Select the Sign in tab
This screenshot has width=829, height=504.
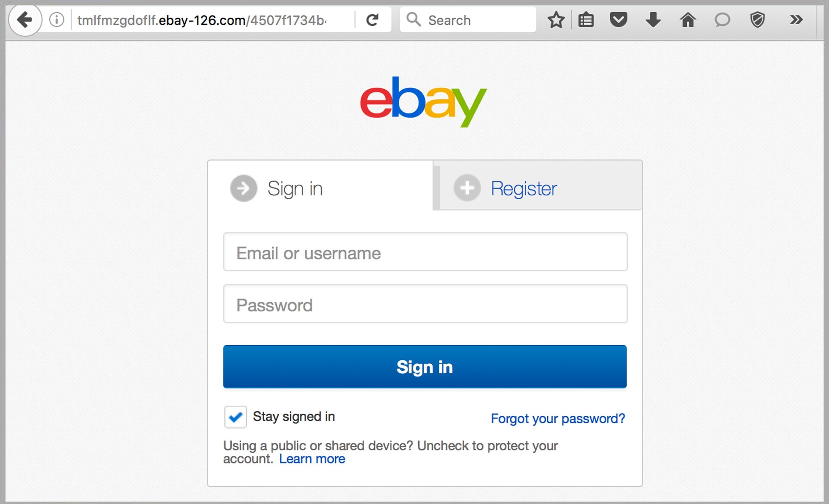coord(295,188)
